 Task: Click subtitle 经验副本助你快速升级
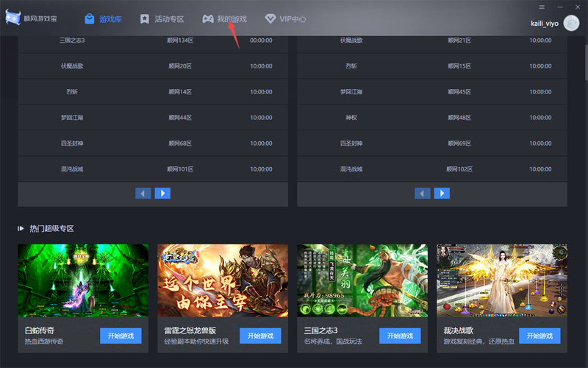point(196,342)
